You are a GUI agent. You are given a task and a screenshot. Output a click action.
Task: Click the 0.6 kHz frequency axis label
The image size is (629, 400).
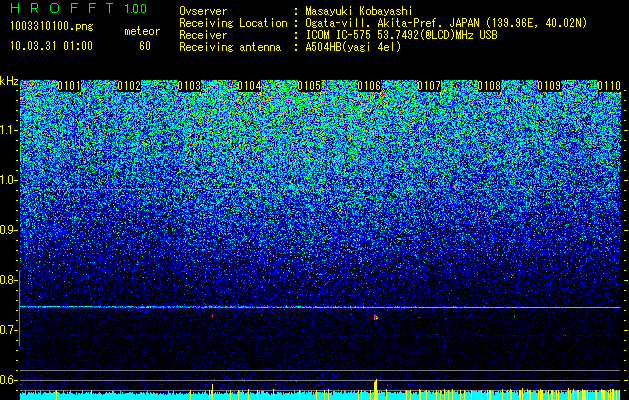point(7,380)
